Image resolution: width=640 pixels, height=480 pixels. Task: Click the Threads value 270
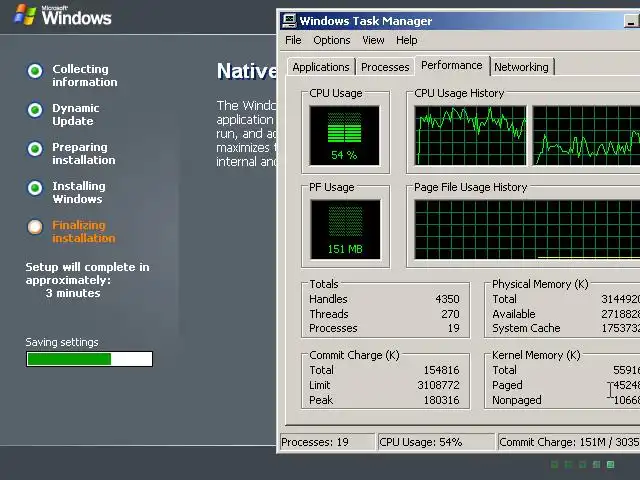(450, 314)
